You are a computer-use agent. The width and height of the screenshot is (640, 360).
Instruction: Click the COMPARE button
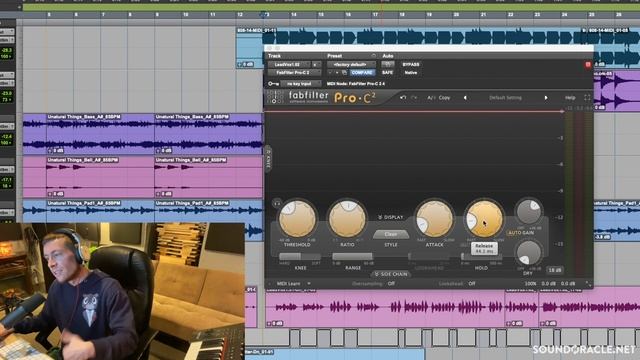[x=362, y=73]
